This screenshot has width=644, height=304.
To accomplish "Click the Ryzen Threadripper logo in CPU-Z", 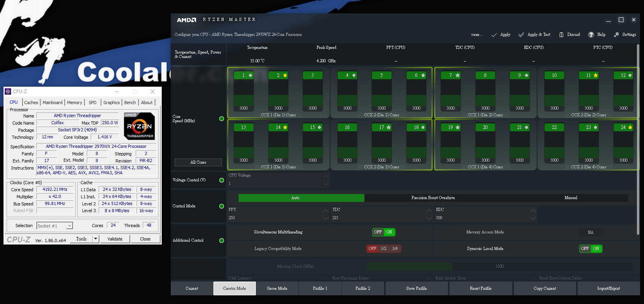I will click(x=139, y=126).
